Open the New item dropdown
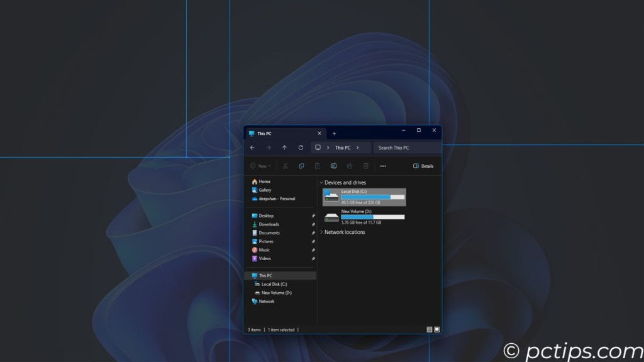 pos(260,166)
